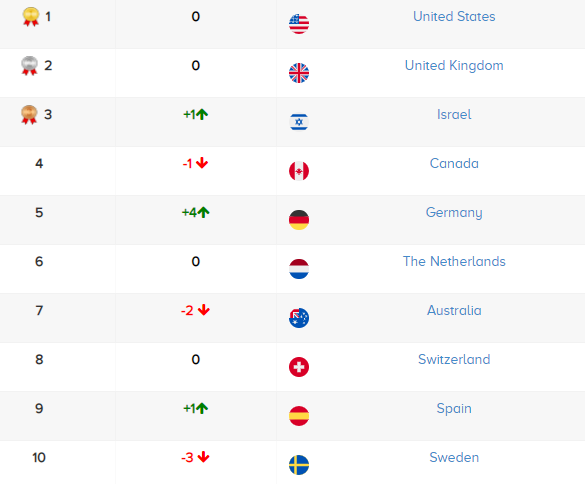This screenshot has width=585, height=484.
Task: Click the United Kingdom flag icon
Action: click(x=299, y=73)
